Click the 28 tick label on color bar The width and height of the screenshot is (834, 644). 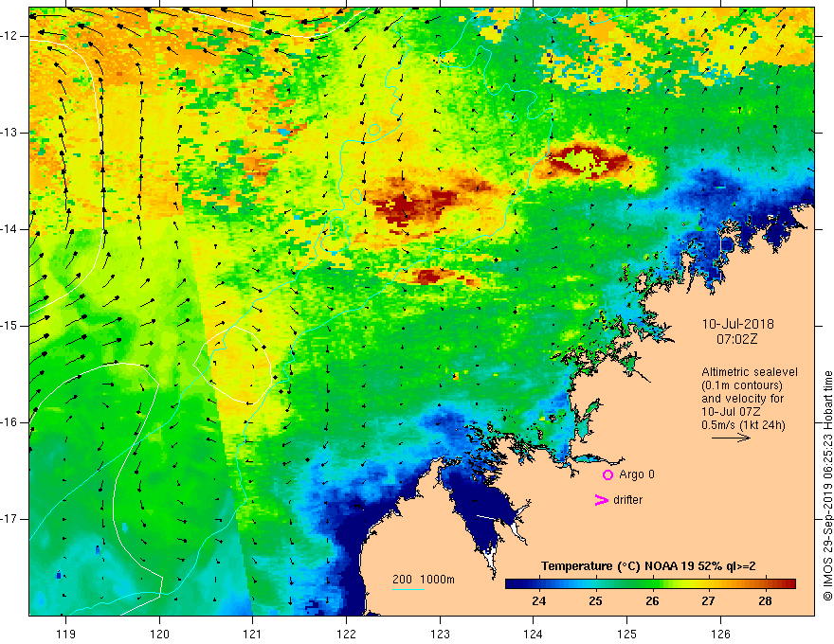[765, 601]
